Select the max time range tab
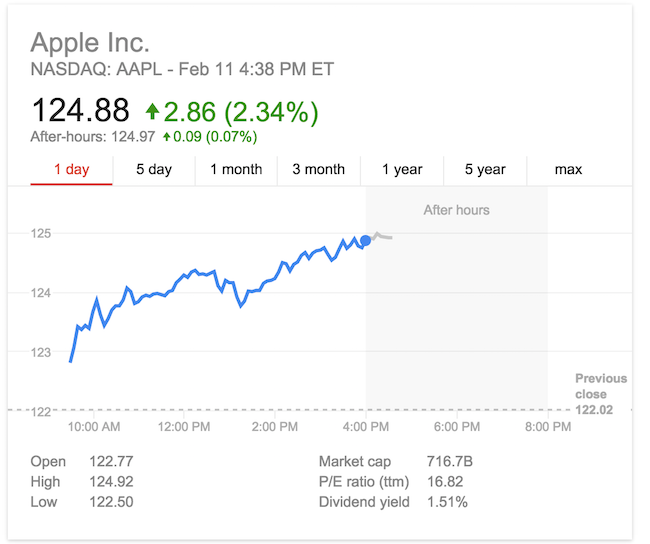 click(568, 169)
